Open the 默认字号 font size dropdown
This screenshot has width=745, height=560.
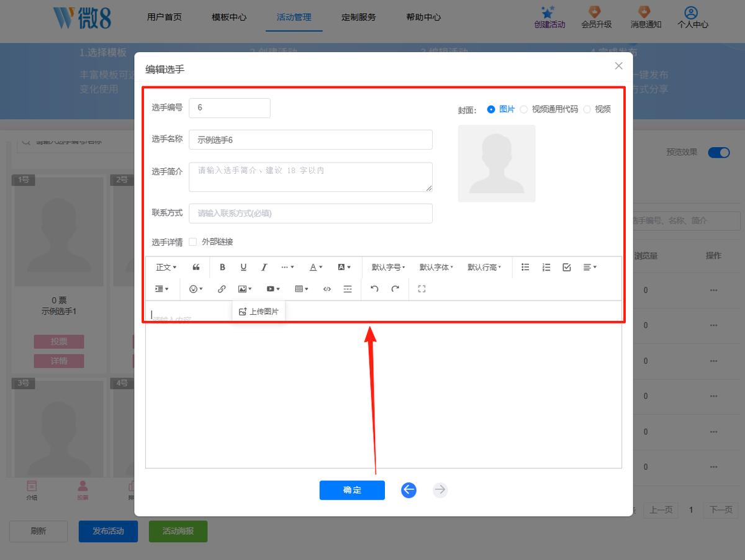(x=389, y=268)
